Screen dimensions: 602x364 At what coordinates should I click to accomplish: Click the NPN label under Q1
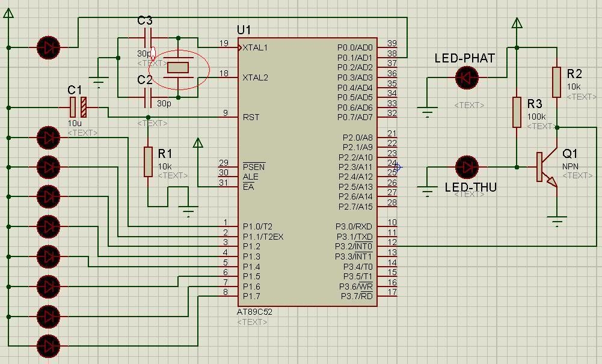click(x=570, y=166)
